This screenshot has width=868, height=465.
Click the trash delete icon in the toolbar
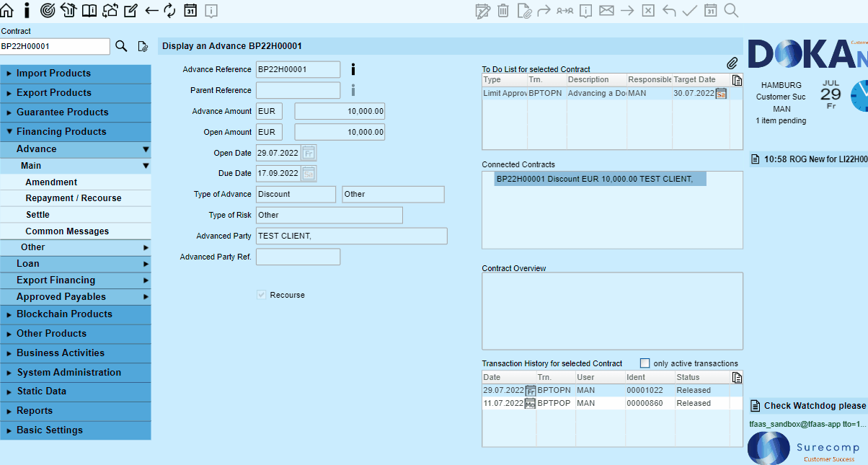pyautogui.click(x=503, y=10)
